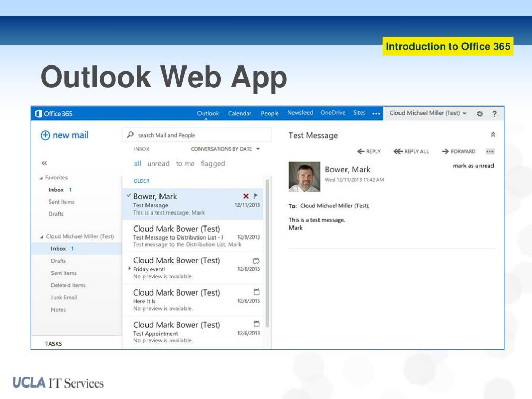Open Drafts under Cloud Michael Miller

click(58, 261)
